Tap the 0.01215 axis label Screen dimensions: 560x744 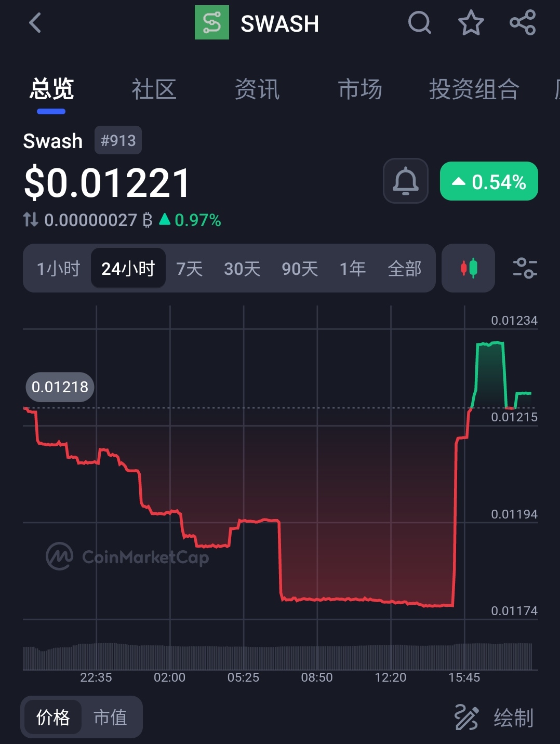tap(514, 417)
